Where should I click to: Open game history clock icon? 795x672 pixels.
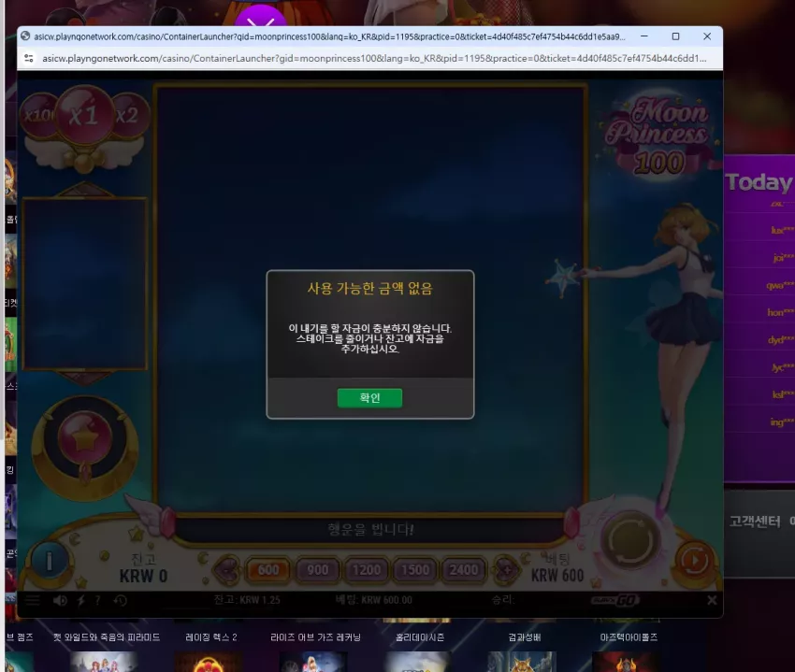point(120,601)
